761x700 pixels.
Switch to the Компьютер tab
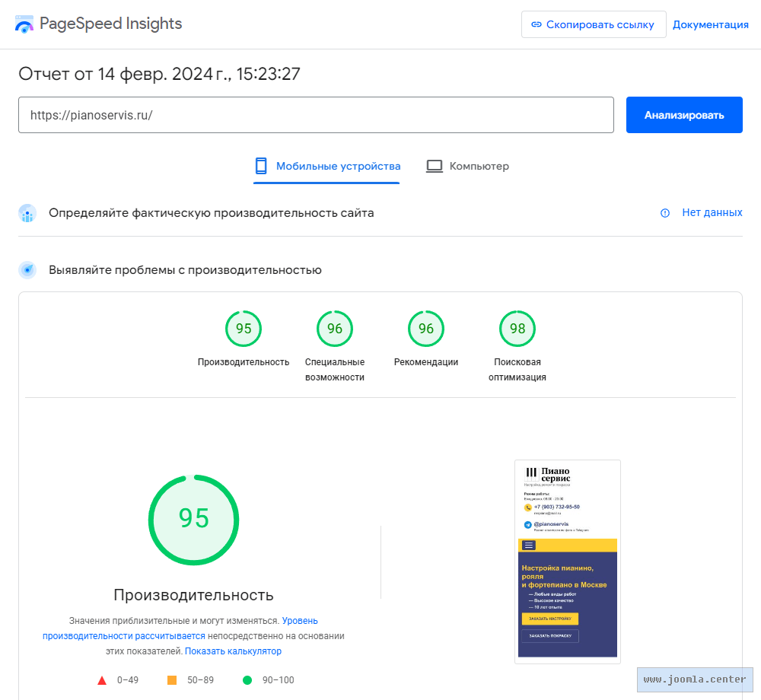(479, 166)
